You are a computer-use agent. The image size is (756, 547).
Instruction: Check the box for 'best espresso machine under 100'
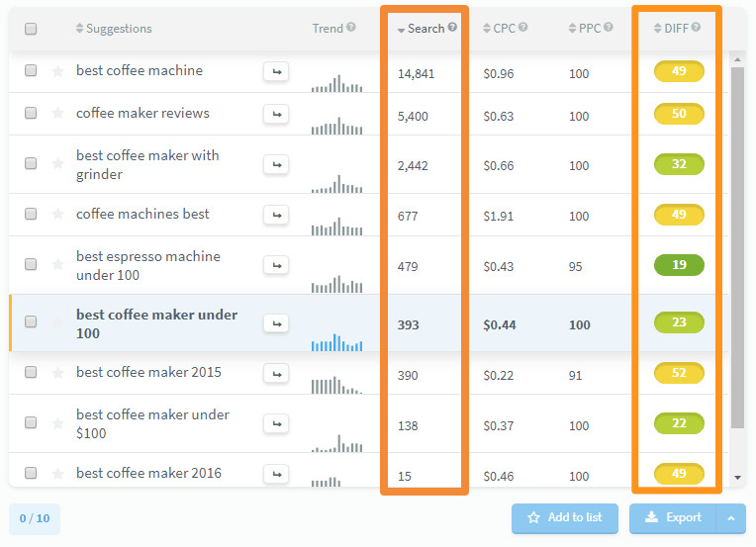(x=31, y=265)
